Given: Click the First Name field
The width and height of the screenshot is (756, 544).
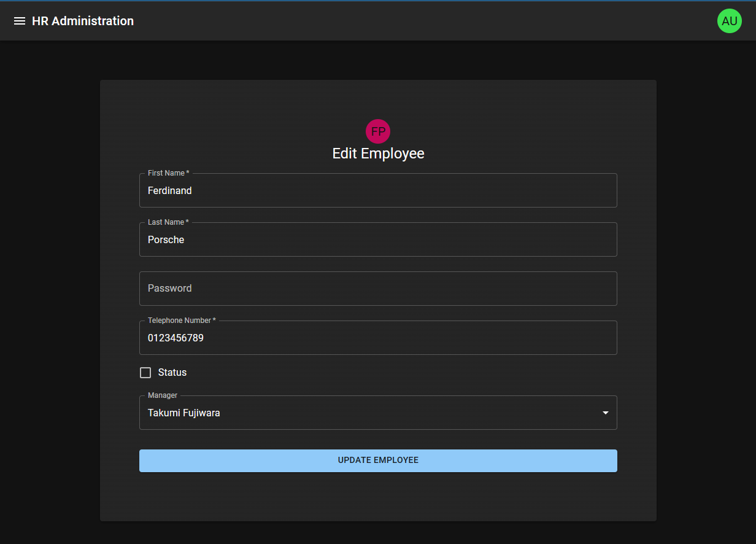Looking at the screenshot, I should point(378,190).
